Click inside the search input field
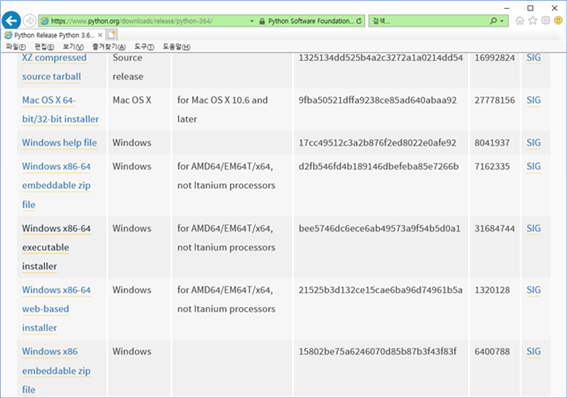The height and width of the screenshot is (398, 567). point(429,21)
